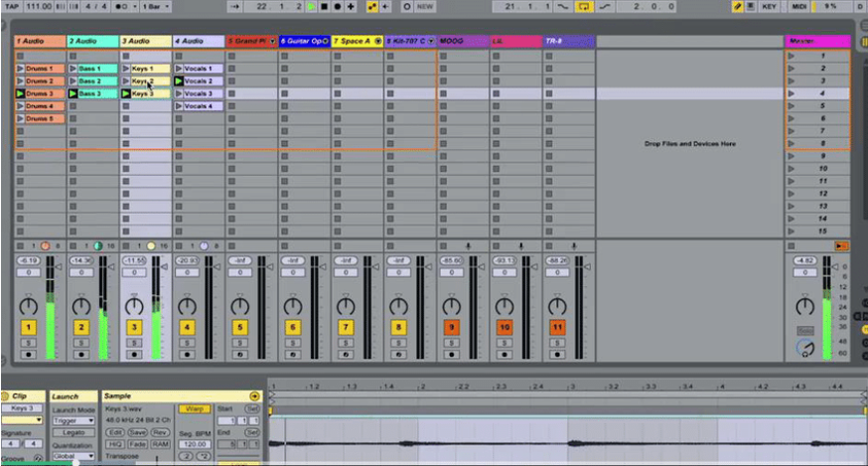Toggle the Overdub plus button
868x466 pixels.
pyautogui.click(x=351, y=7)
